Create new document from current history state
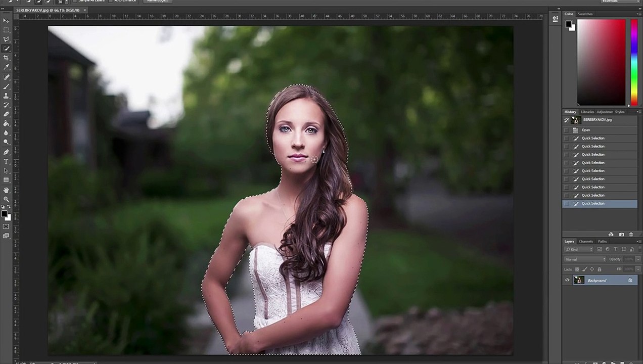The image size is (643, 364). (x=611, y=235)
